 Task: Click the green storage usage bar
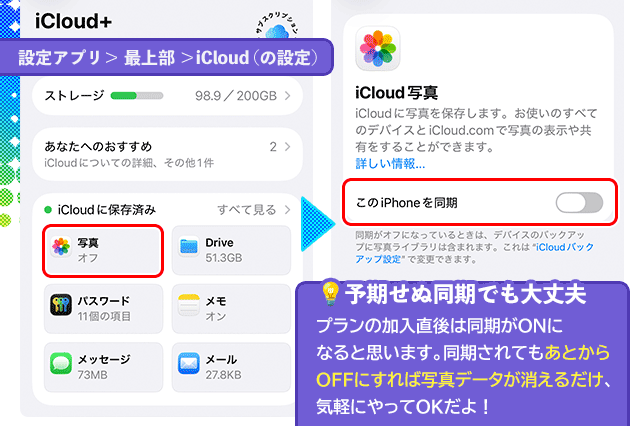(x=137, y=96)
